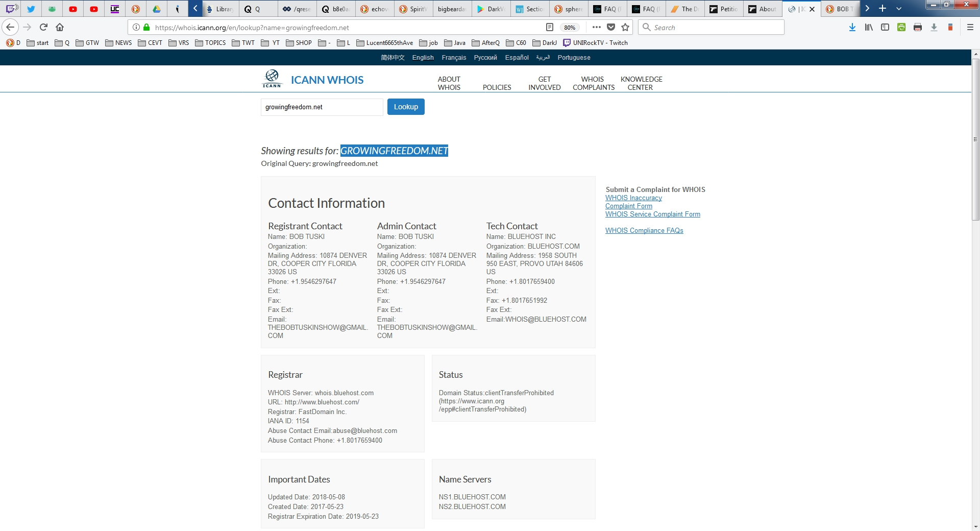Save page as PDF via printer icon

point(918,27)
